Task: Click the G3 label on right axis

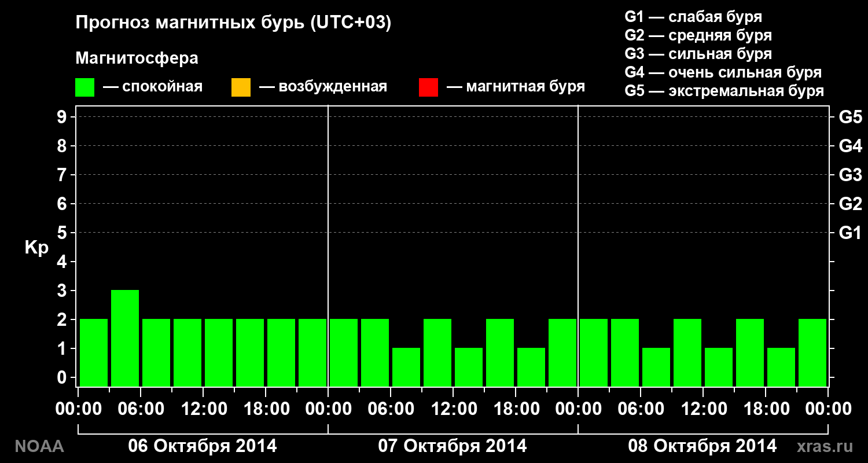Action: (851, 175)
